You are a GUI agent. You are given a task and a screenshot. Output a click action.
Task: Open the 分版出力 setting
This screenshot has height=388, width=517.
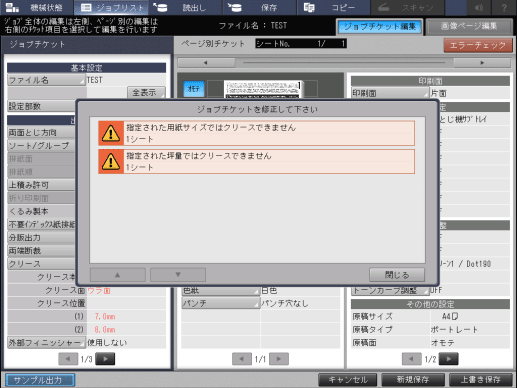[42, 238]
